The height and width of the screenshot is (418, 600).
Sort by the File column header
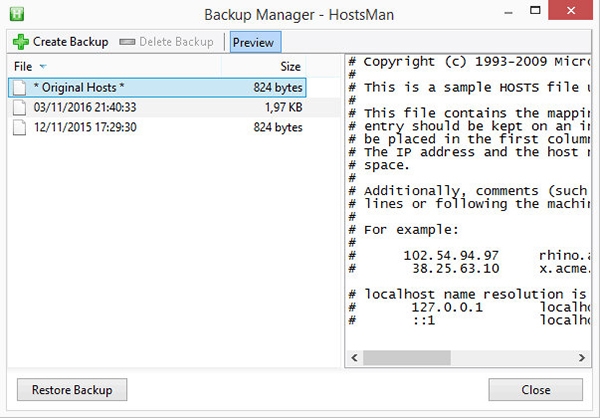(114, 67)
